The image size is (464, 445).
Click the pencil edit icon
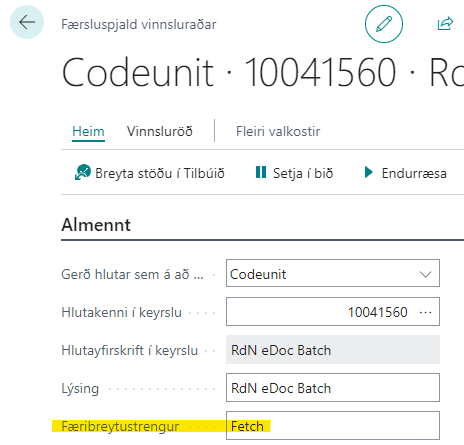click(x=384, y=24)
